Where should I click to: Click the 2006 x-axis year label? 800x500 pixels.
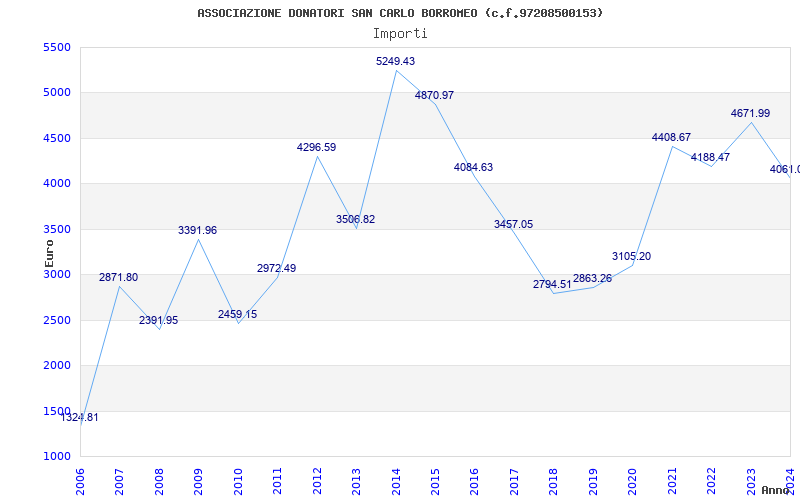pos(80,482)
